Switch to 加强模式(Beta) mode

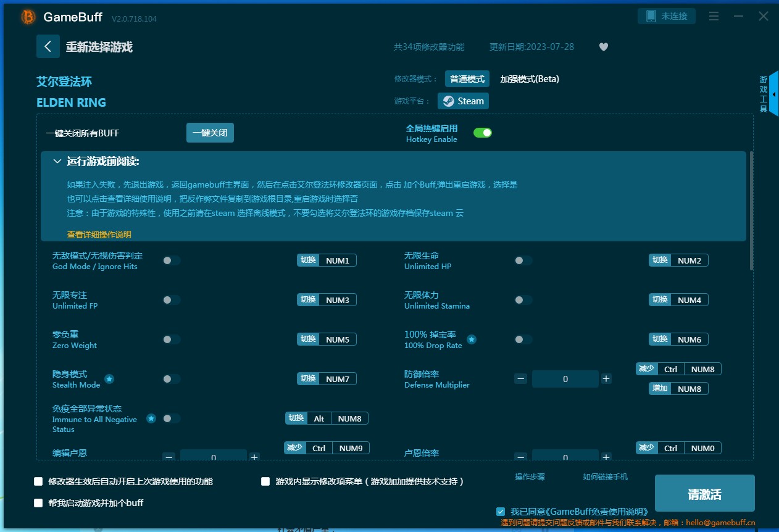(x=530, y=79)
